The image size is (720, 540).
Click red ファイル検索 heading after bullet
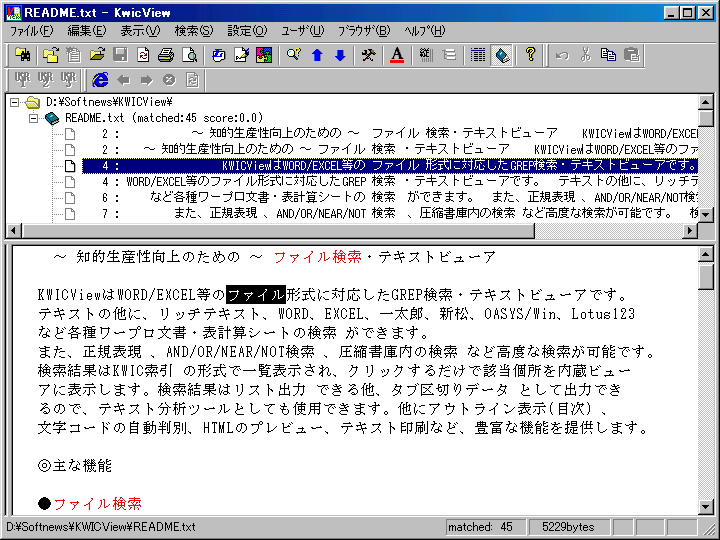pyautogui.click(x=98, y=504)
